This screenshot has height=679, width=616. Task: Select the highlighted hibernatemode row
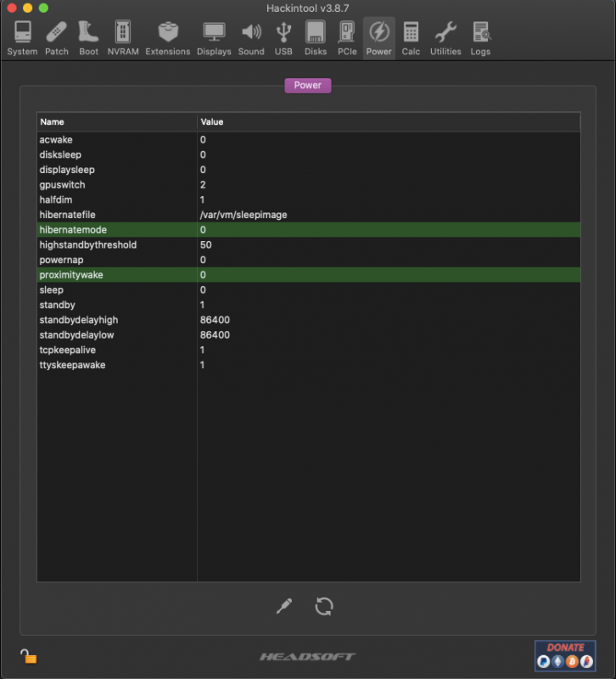pyautogui.click(x=309, y=230)
